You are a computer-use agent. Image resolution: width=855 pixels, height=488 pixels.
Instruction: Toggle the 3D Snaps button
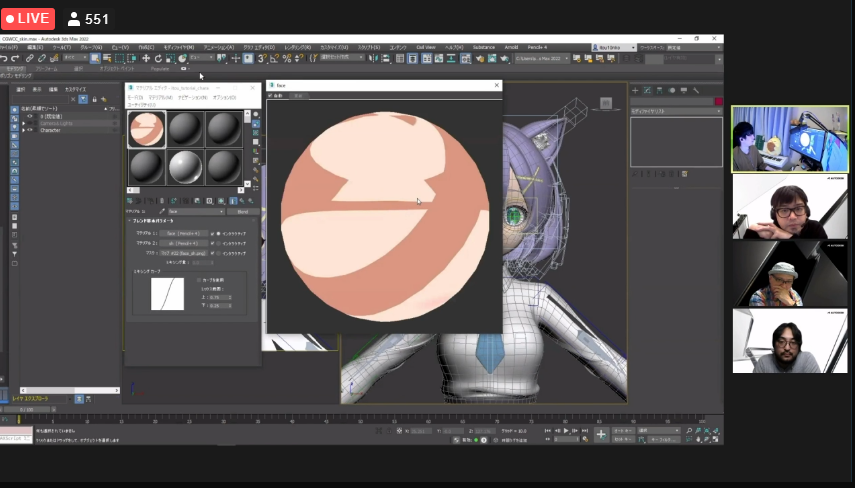(x=262, y=58)
